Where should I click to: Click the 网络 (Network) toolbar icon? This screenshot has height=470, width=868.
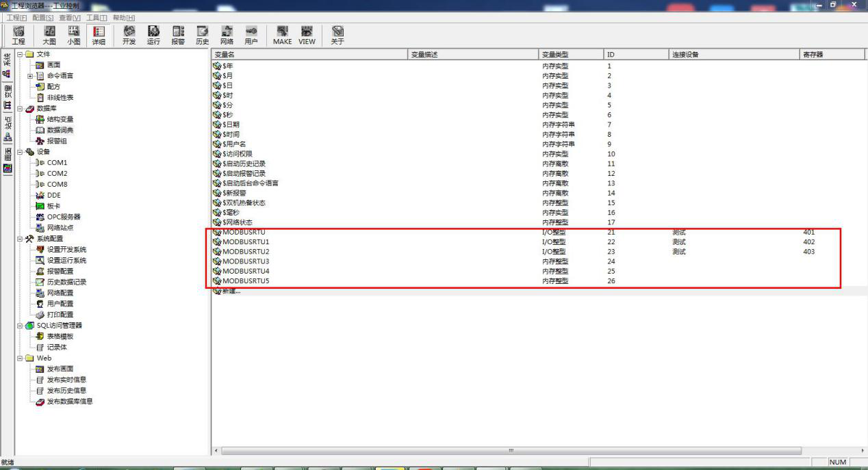(x=227, y=35)
